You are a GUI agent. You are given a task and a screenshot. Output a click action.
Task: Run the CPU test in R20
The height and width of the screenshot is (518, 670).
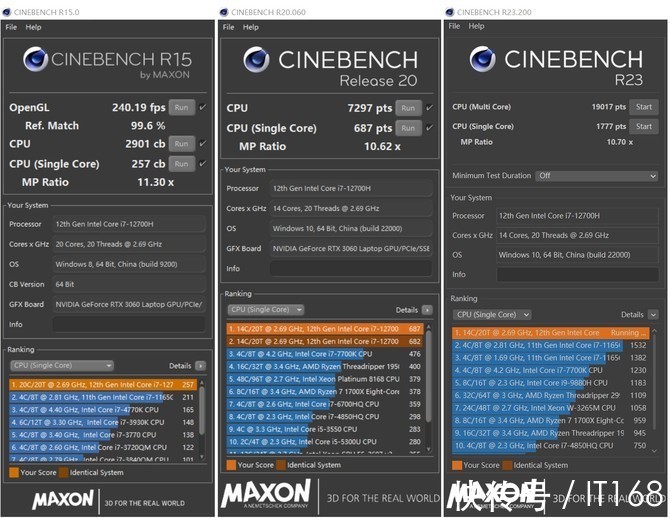pos(408,108)
